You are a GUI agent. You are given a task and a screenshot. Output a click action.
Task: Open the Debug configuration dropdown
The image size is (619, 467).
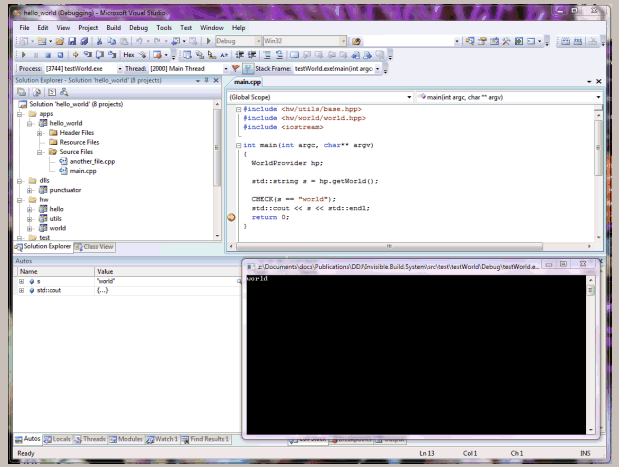click(259, 41)
